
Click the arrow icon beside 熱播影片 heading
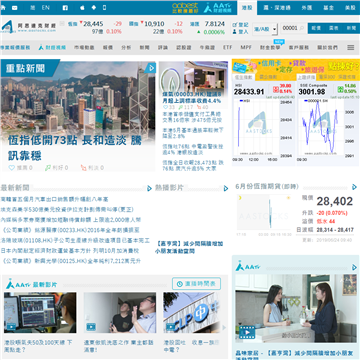click(226, 188)
